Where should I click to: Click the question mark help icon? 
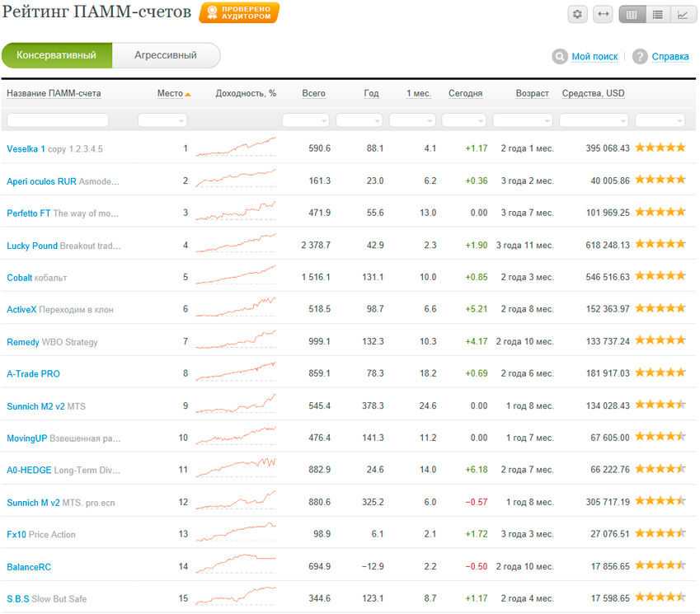point(640,56)
